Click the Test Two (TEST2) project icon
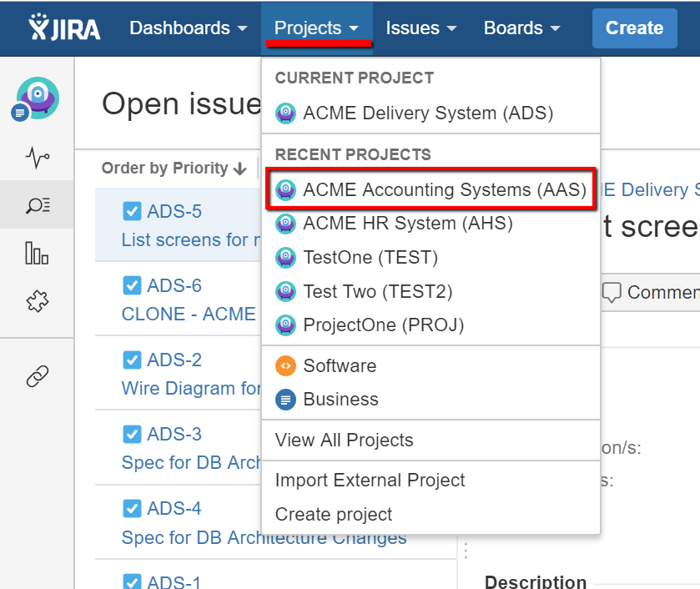This screenshot has height=589, width=700. [x=285, y=291]
